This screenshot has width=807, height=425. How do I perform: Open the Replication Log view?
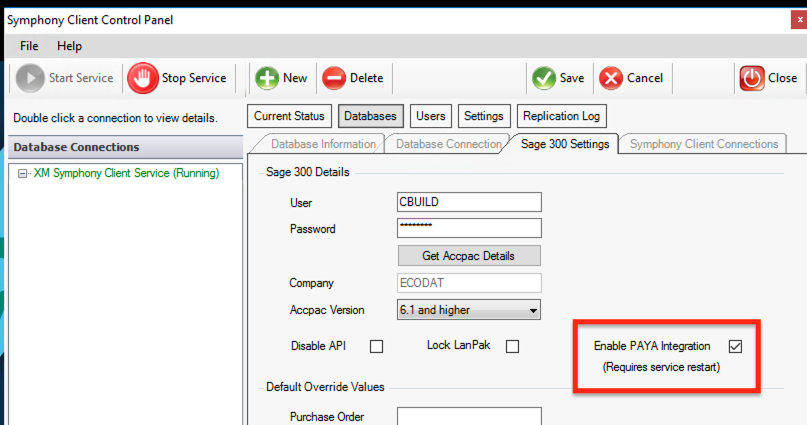(562, 116)
